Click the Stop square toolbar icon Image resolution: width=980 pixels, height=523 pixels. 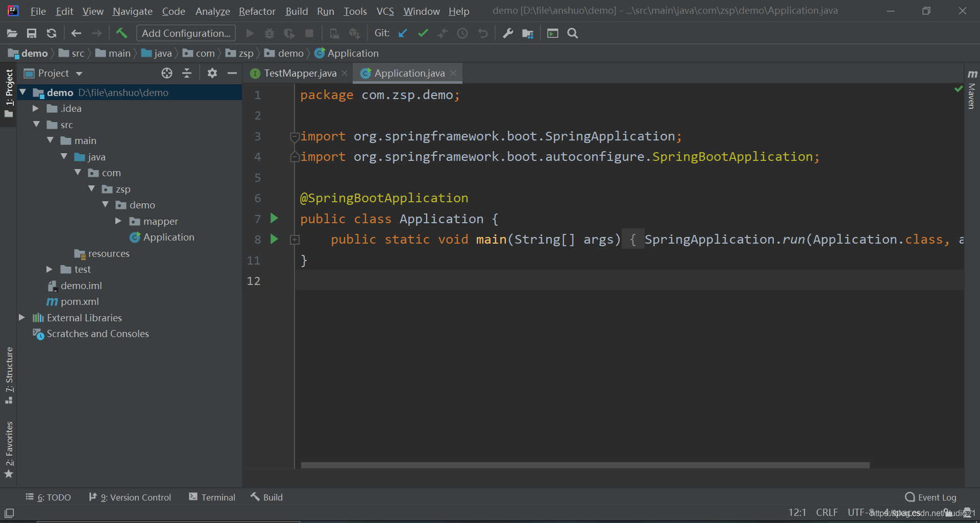point(309,33)
